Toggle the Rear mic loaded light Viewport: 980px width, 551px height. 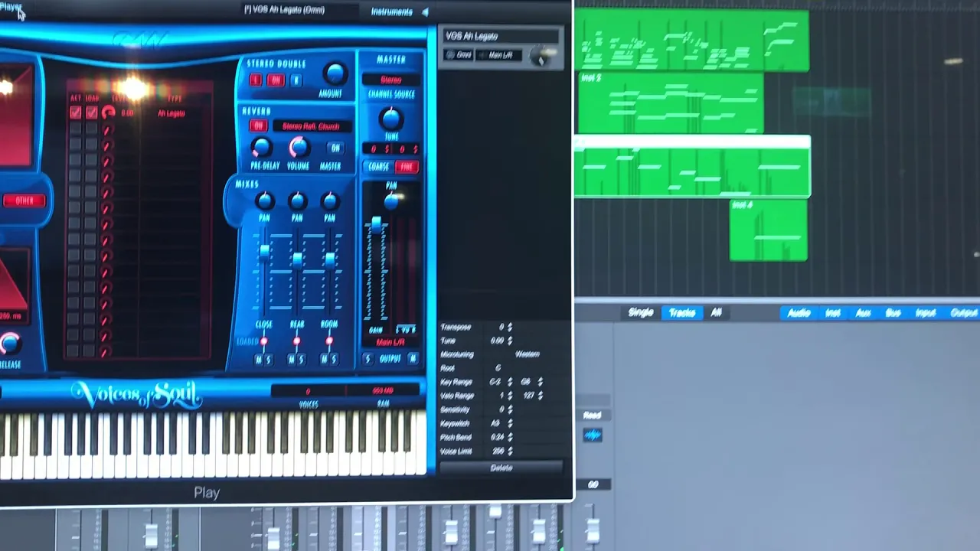296,341
